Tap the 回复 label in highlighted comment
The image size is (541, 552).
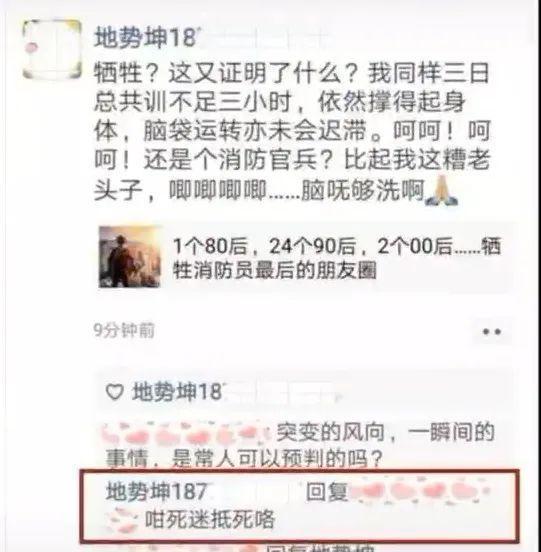pyautogui.click(x=327, y=491)
